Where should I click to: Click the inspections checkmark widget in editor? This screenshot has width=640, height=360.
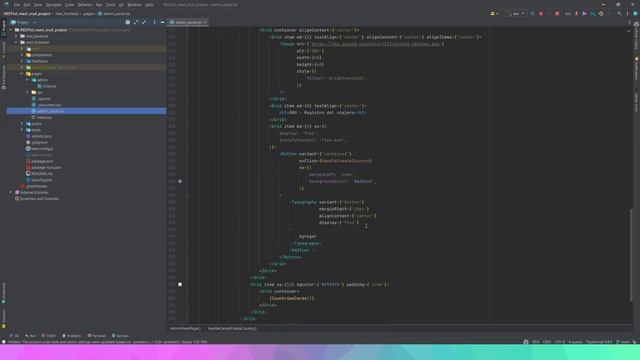point(629,31)
